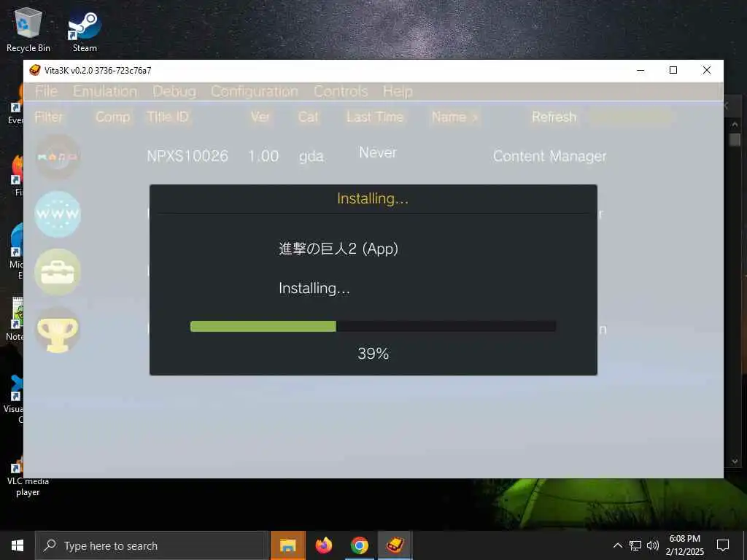Sort by Last Time column

[x=375, y=117]
